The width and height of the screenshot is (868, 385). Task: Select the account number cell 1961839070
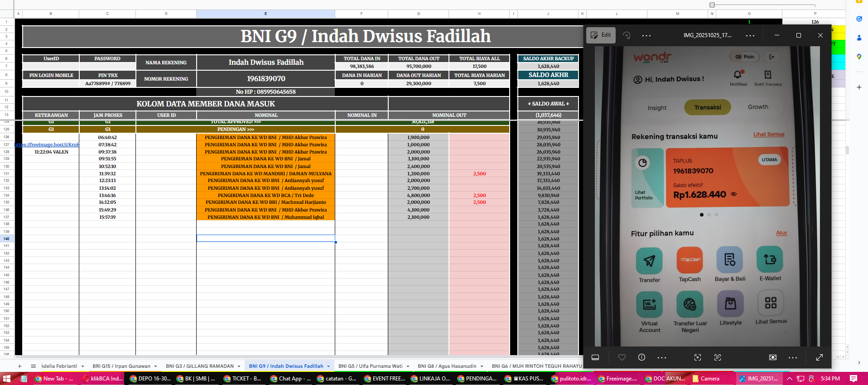[266, 79]
